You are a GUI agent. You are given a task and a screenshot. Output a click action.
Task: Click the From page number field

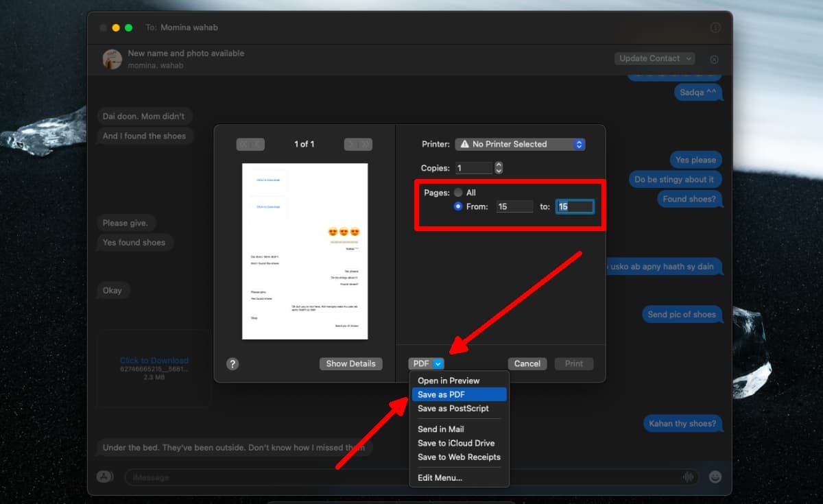(x=514, y=206)
